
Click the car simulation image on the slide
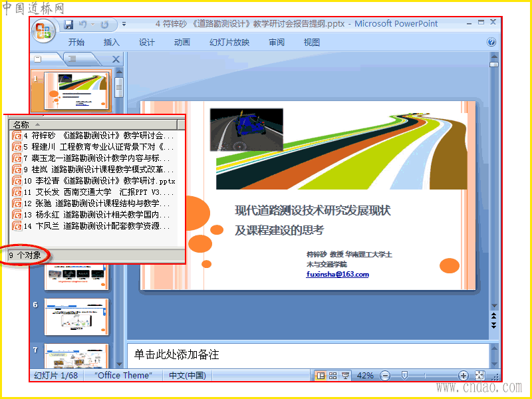(246, 130)
